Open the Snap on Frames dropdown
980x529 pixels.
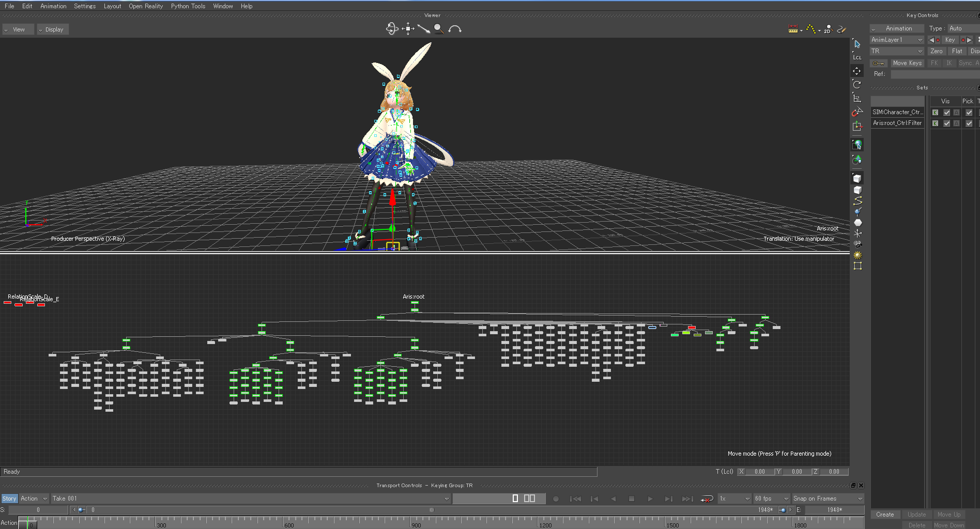click(828, 499)
